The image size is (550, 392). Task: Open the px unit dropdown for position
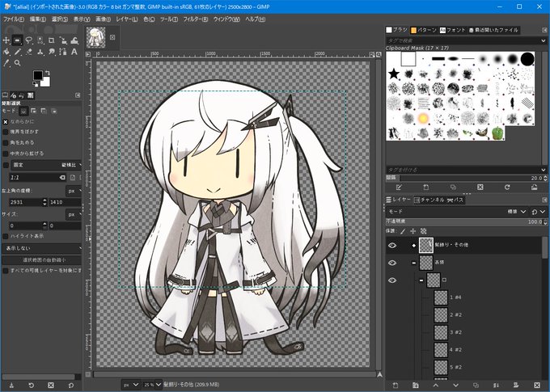74,191
